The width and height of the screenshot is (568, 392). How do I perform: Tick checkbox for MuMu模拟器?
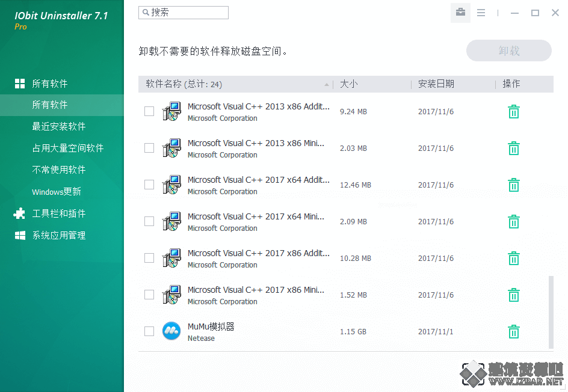pyautogui.click(x=149, y=331)
